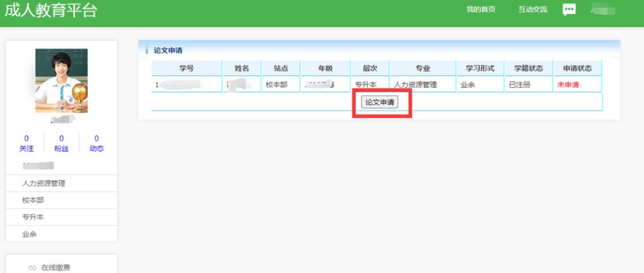This screenshot has width=644, height=273.
Task: Click 校本部 in the sidebar profile
Action: (x=32, y=200)
